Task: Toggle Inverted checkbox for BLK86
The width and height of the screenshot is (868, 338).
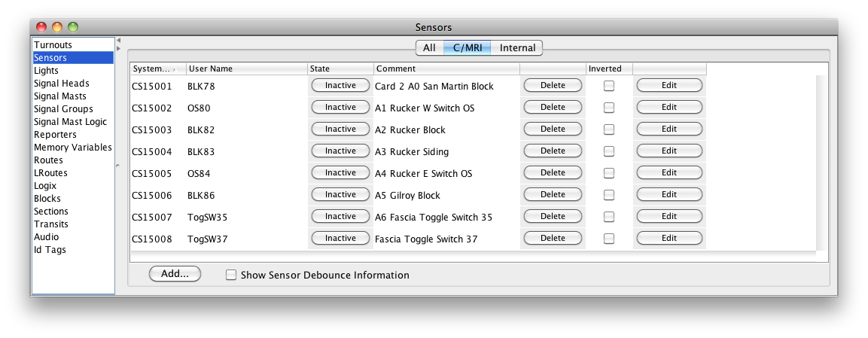Action: 609,195
